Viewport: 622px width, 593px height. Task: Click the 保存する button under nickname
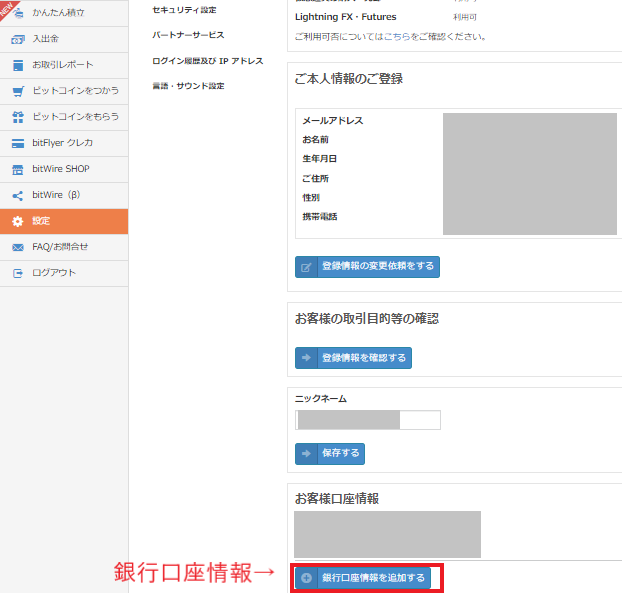coord(330,454)
